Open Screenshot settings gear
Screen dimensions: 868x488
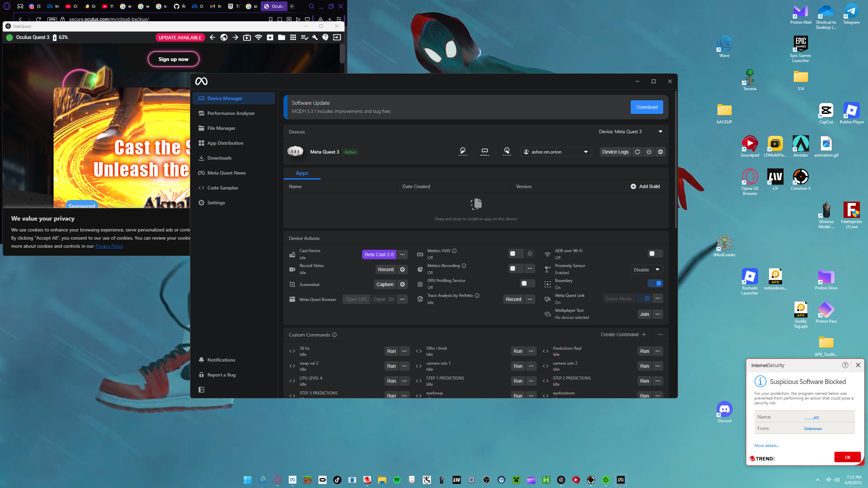pos(402,284)
